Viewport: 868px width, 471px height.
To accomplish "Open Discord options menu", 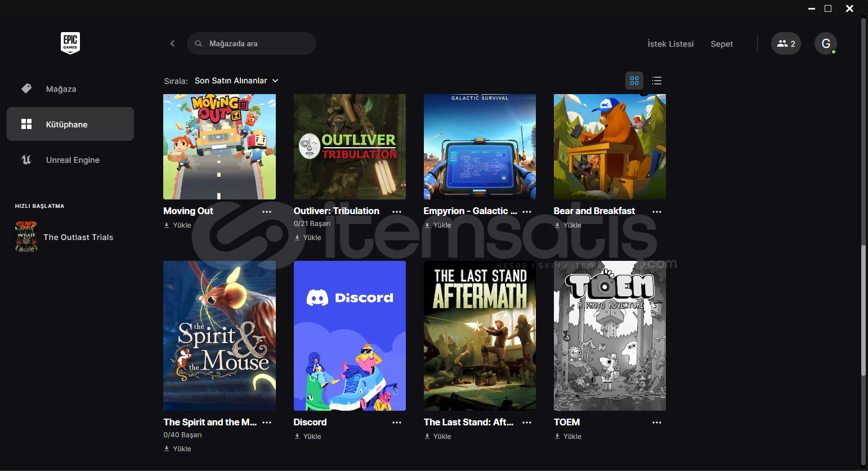I will pos(397,423).
